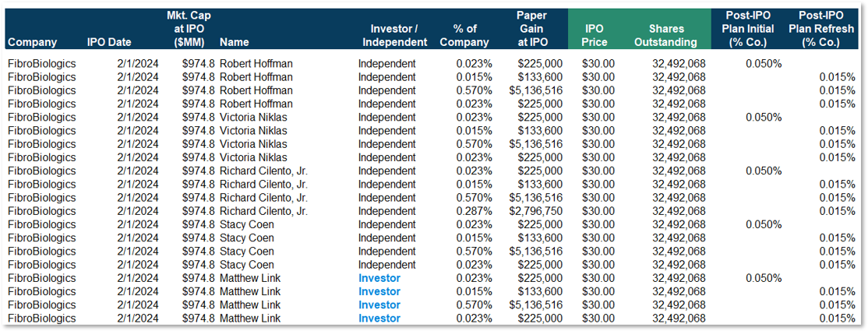Viewport: 868px width, 331px height.
Task: Click the last blue Investor label
Action: [379, 318]
